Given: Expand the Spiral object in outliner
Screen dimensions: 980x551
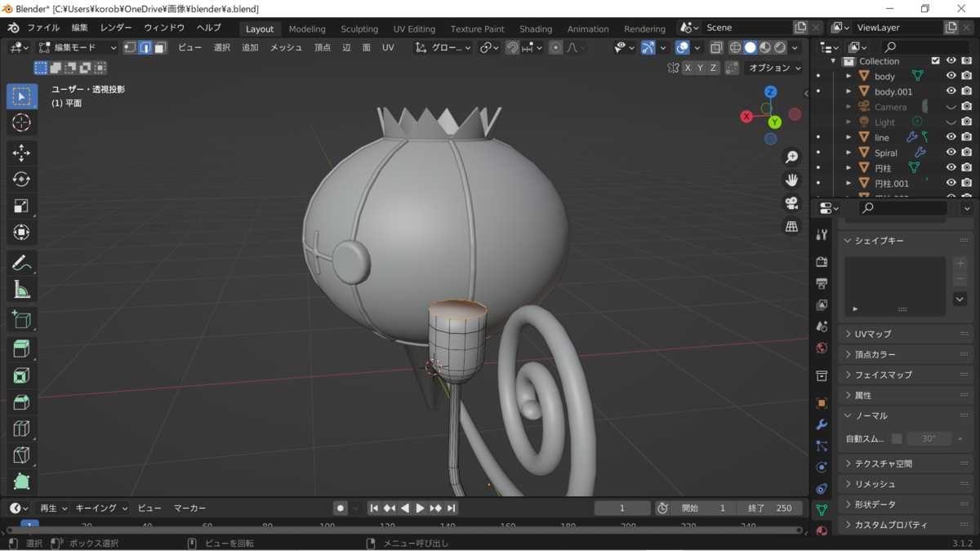Looking at the screenshot, I should pyautogui.click(x=849, y=153).
